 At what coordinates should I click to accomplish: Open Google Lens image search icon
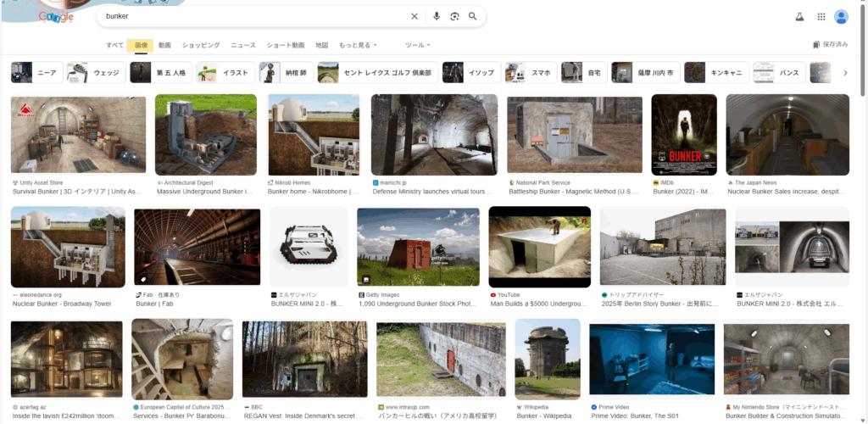(x=454, y=16)
